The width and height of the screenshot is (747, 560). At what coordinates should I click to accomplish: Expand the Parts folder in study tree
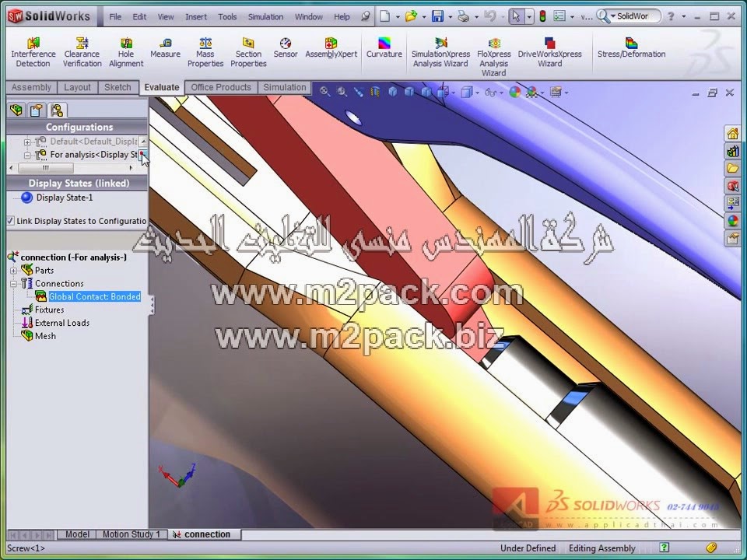point(13,271)
